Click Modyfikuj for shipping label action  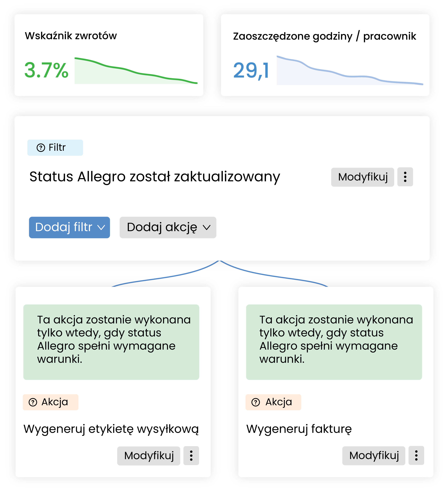point(149,456)
